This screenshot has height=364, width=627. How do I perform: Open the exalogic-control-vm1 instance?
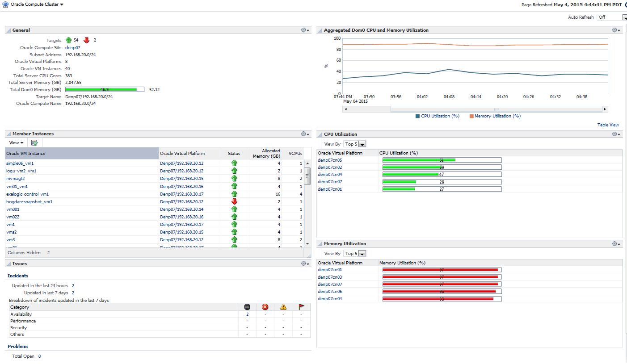coord(27,194)
